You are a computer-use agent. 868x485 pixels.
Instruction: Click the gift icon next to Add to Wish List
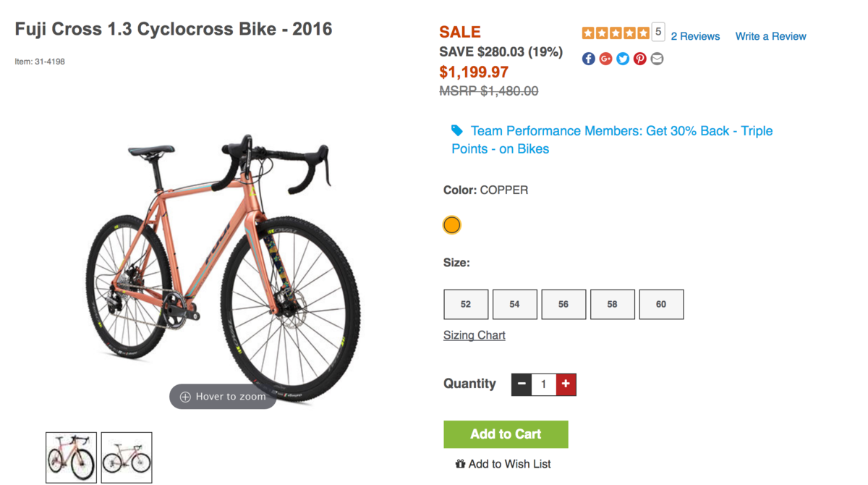click(x=461, y=464)
